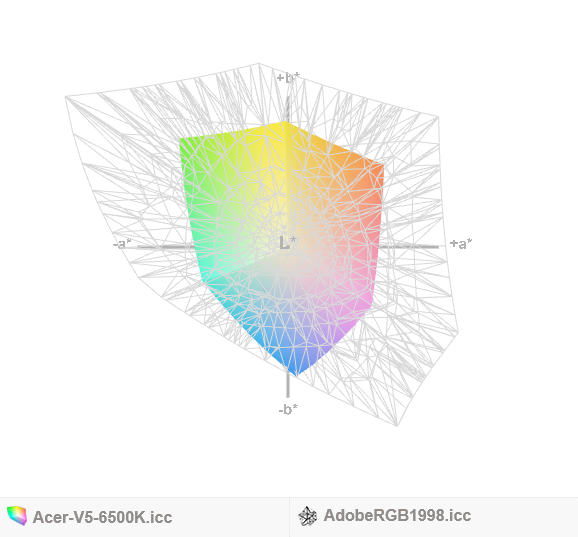Click the +a* axis line right of solid

(x=409, y=247)
